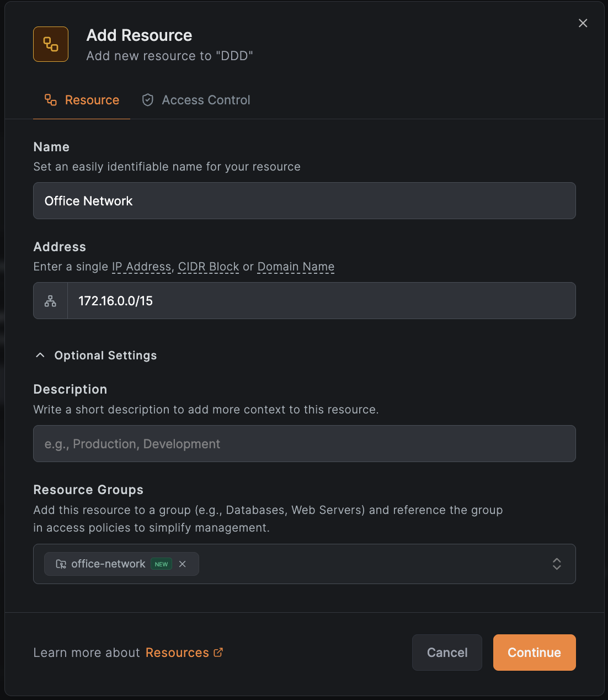Click the Resource tab icon

tap(51, 100)
